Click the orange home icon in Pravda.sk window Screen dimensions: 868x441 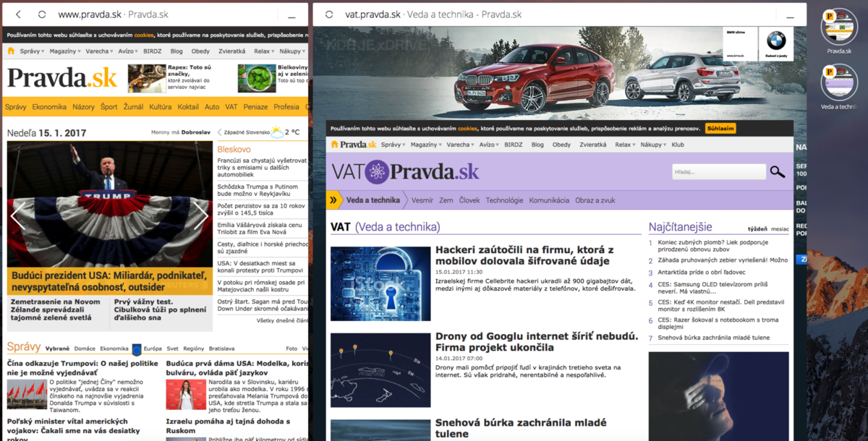[11, 51]
